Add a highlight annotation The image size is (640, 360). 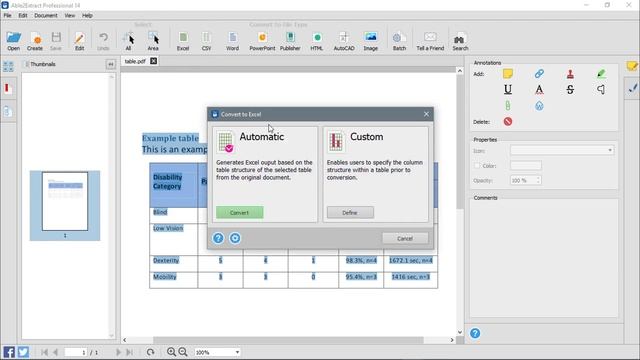click(601, 74)
